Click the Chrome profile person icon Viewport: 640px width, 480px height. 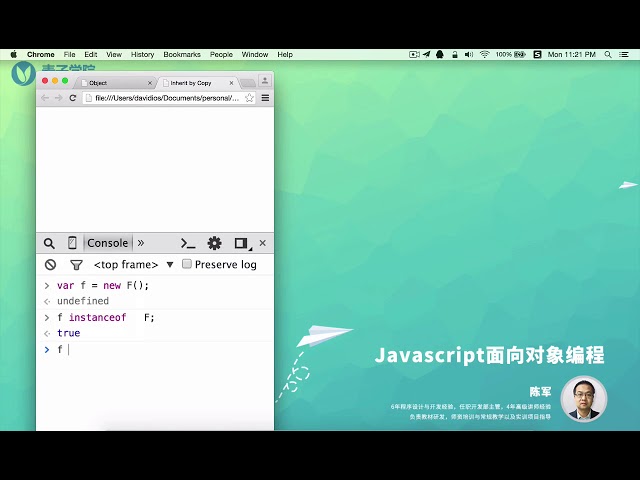click(265, 81)
